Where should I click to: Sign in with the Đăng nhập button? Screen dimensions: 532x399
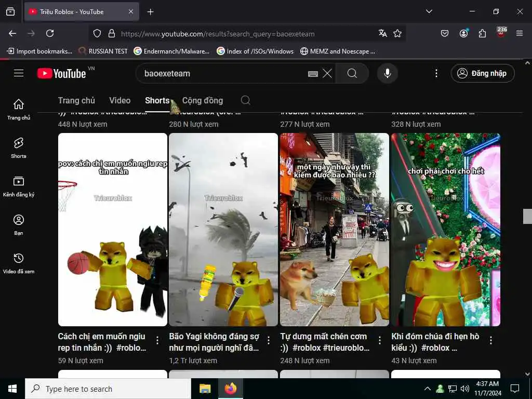[483, 73]
